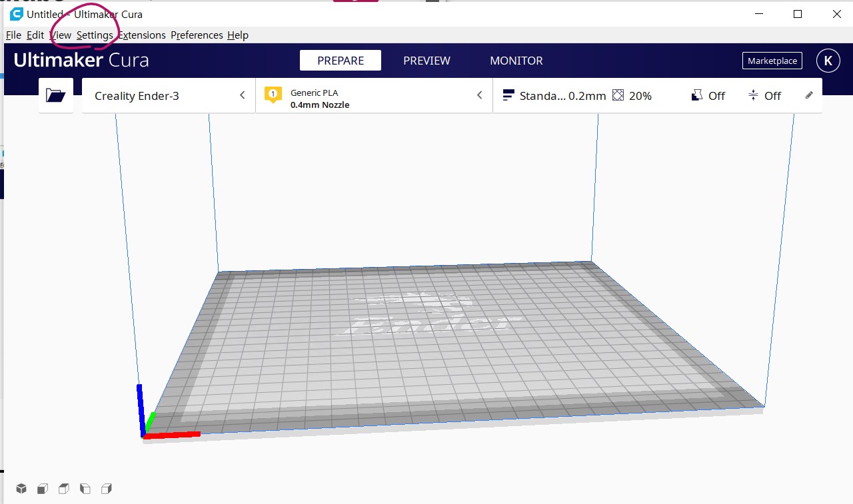Open the Preferences menu

(x=197, y=35)
